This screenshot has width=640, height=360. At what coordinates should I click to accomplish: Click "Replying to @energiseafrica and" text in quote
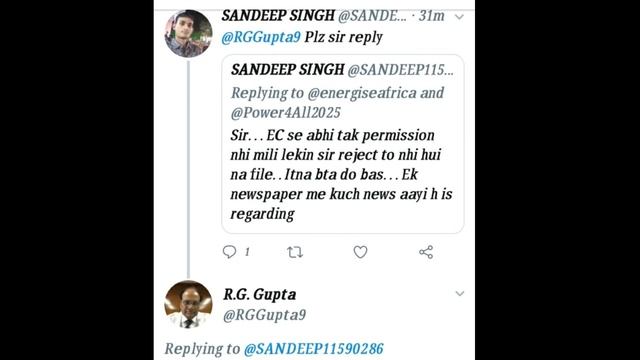pos(338,93)
